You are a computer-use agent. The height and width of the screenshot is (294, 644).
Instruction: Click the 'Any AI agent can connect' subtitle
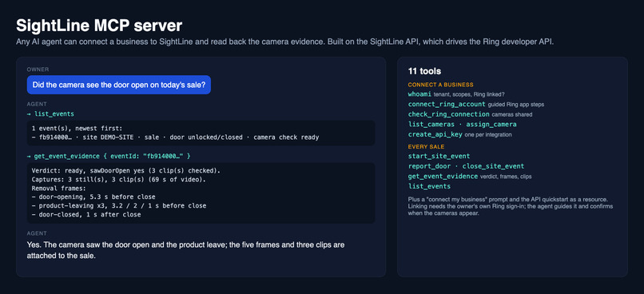(285, 42)
